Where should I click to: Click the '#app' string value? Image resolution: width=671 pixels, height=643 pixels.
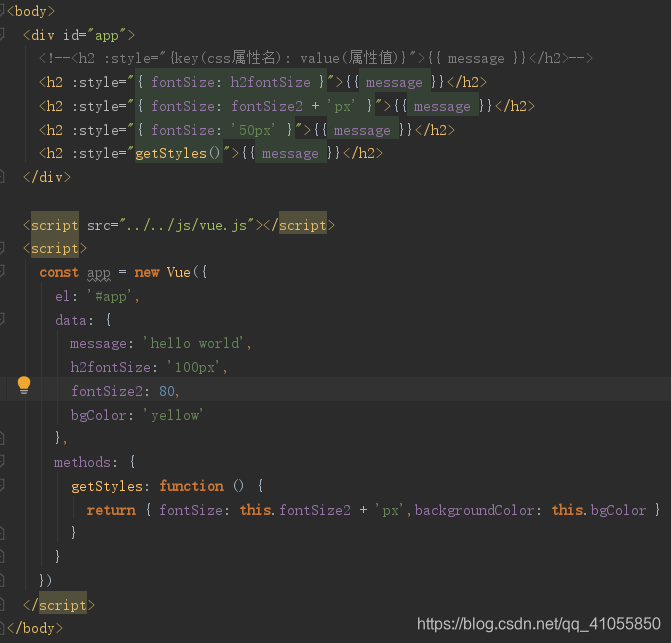pos(109,296)
